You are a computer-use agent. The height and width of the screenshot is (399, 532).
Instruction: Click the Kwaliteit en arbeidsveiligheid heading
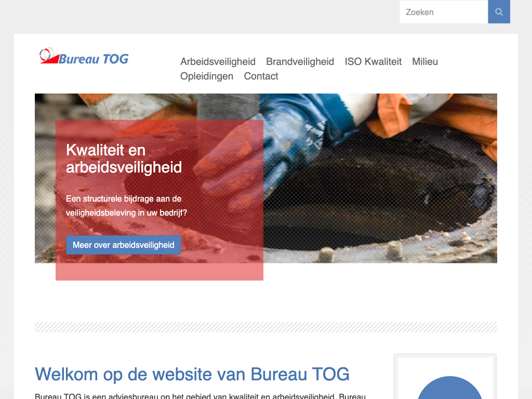point(124,158)
